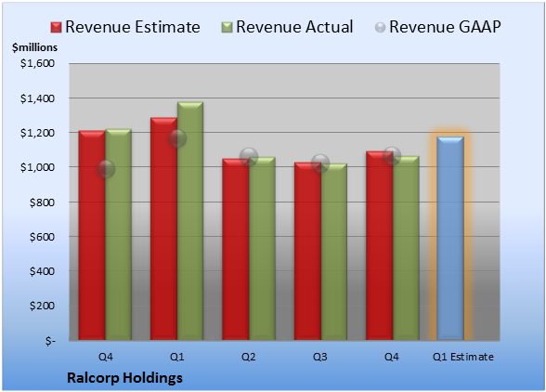546x392 pixels.
Task: Click the '$600' axis value
Action: pyautogui.click(x=42, y=237)
